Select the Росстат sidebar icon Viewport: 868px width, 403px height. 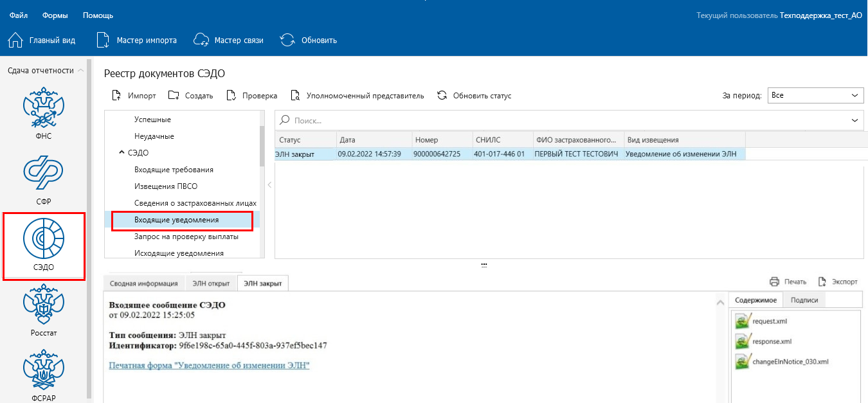tap(44, 304)
